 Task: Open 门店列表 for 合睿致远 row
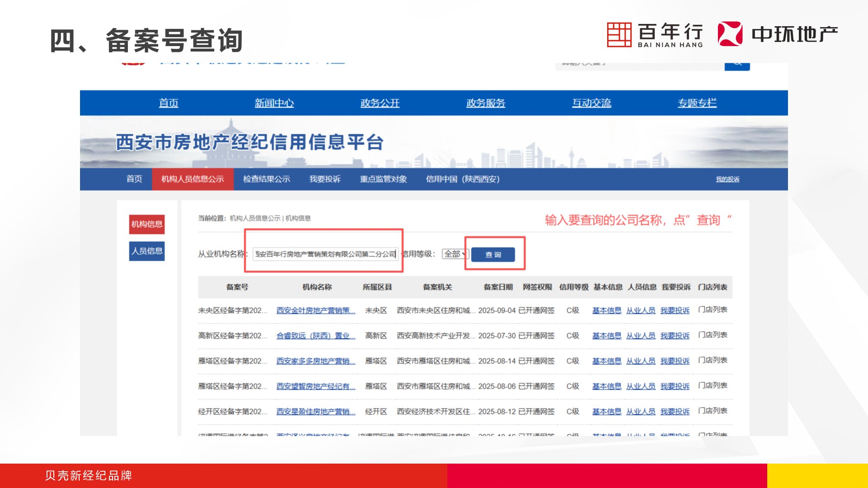click(713, 335)
